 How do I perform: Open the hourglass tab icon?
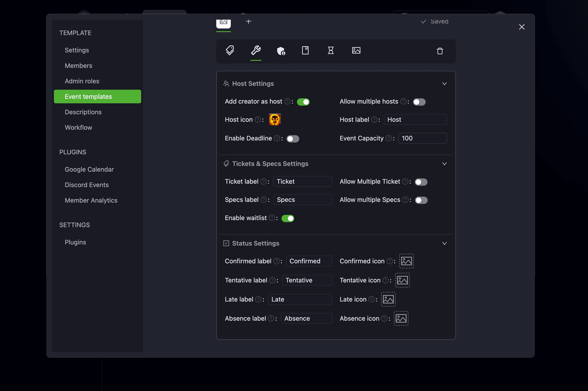coord(331,50)
